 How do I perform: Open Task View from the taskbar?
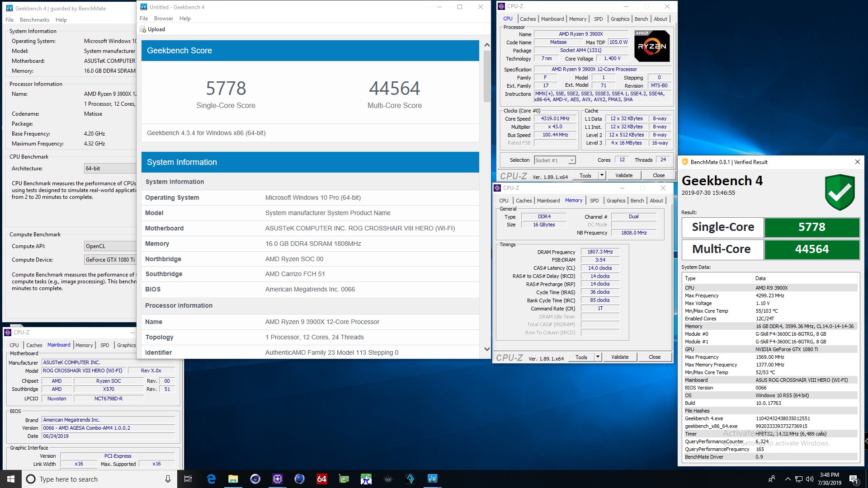tap(188, 479)
